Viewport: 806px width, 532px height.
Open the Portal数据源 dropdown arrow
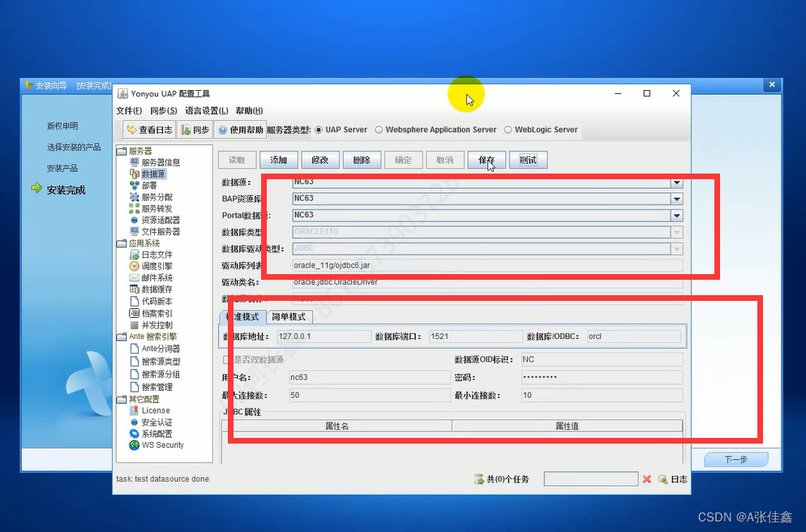click(676, 216)
